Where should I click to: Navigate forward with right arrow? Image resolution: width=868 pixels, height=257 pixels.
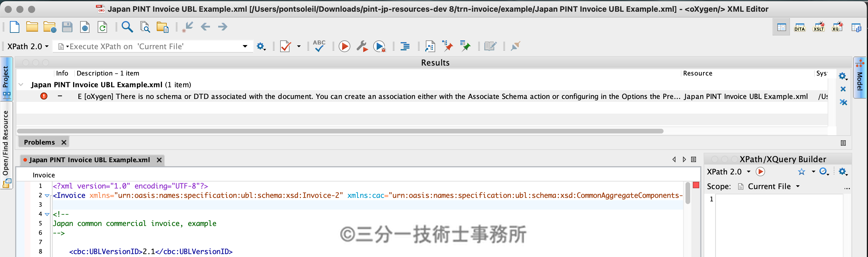coord(223,27)
